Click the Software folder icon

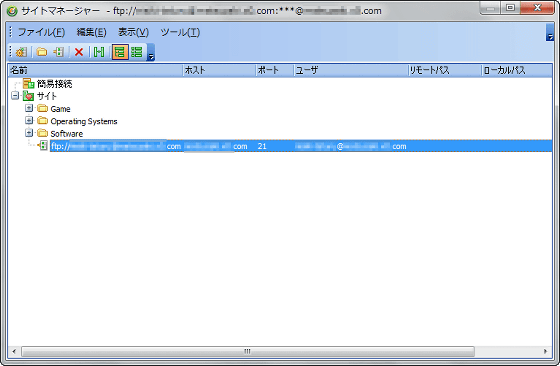42,133
